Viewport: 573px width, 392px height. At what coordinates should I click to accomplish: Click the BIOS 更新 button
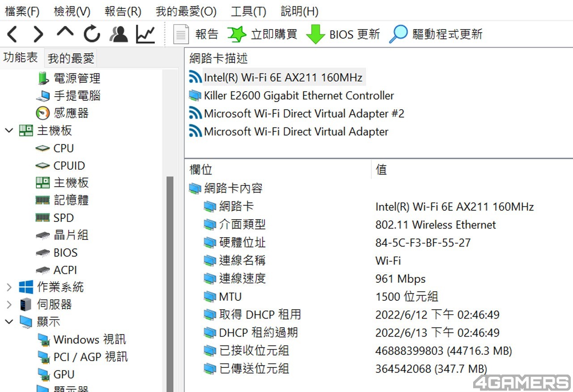[x=343, y=34]
